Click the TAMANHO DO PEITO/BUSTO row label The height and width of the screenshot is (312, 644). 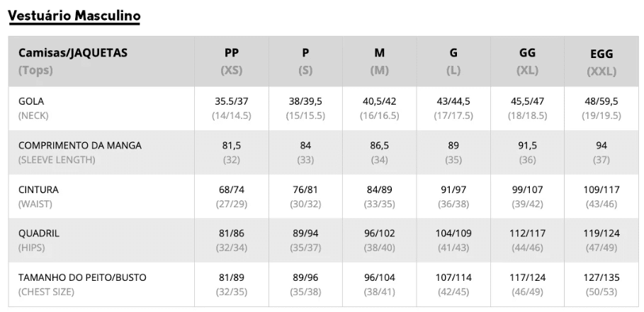coord(82,284)
